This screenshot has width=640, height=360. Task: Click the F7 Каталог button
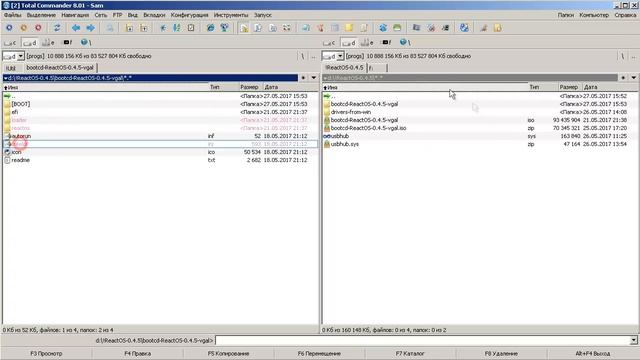coord(410,353)
